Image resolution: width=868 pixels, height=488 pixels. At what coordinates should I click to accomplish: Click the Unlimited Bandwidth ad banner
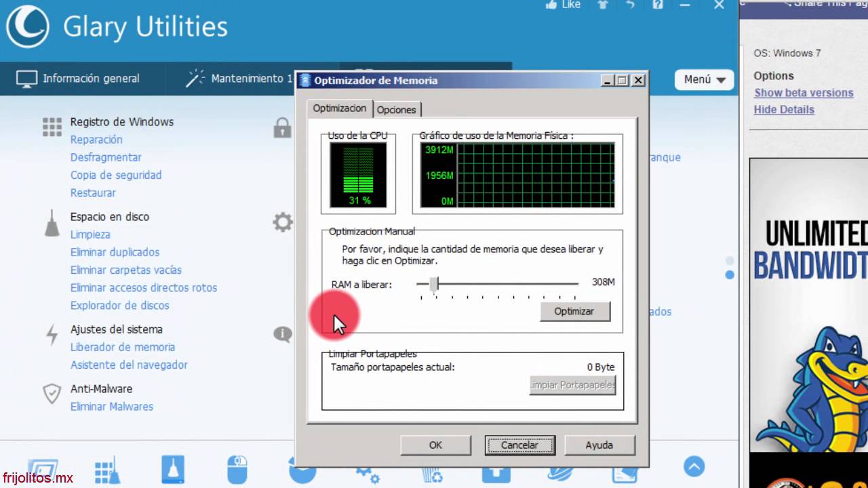coord(808,305)
